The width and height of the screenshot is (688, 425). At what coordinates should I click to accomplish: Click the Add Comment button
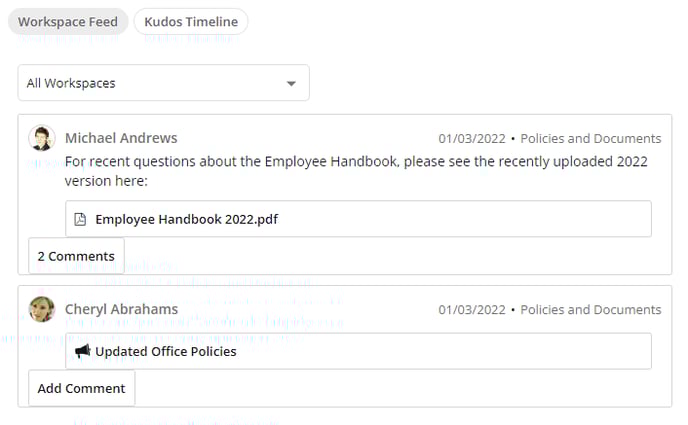pyautogui.click(x=82, y=388)
